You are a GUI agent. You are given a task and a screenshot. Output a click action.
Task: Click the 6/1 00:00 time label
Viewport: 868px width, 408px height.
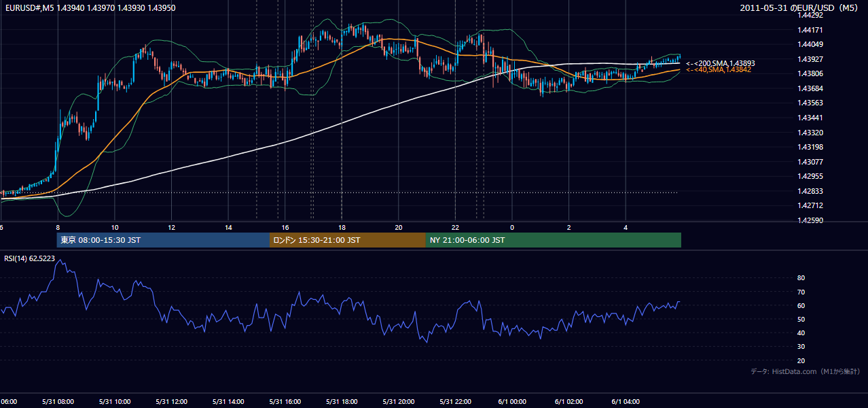click(x=511, y=402)
